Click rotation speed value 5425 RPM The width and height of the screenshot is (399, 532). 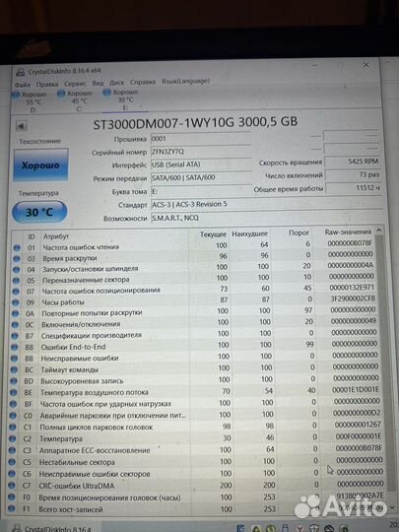pyautogui.click(x=352, y=162)
